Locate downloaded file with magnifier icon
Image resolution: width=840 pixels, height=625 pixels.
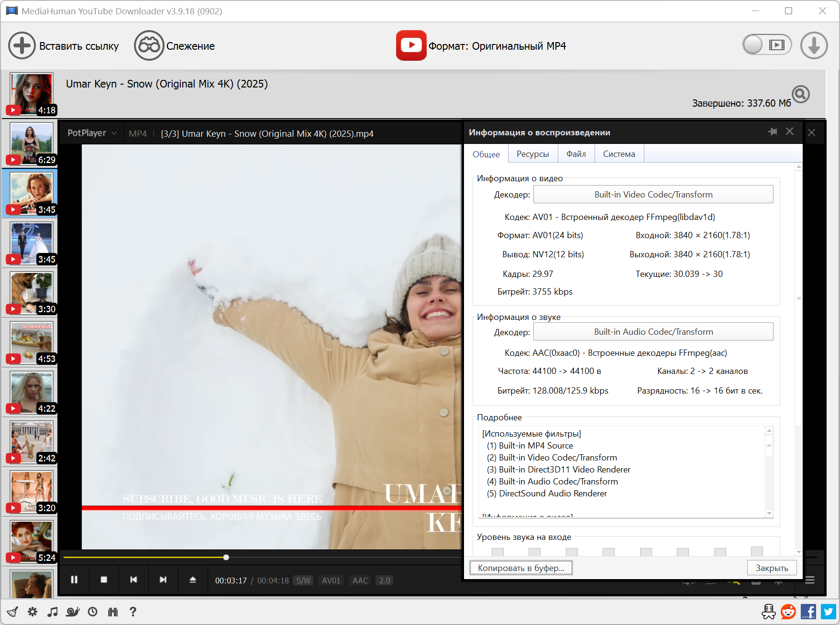800,94
